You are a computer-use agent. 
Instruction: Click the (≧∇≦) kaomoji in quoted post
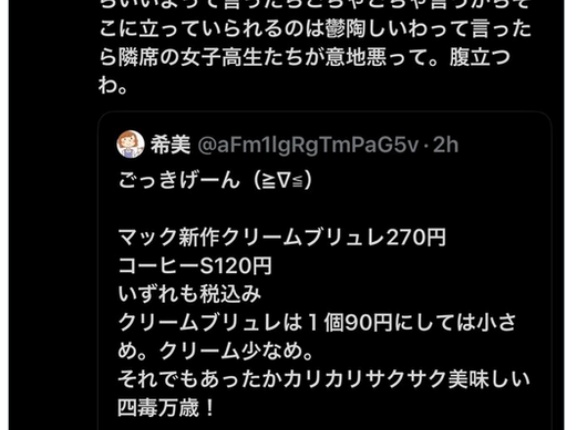282,180
